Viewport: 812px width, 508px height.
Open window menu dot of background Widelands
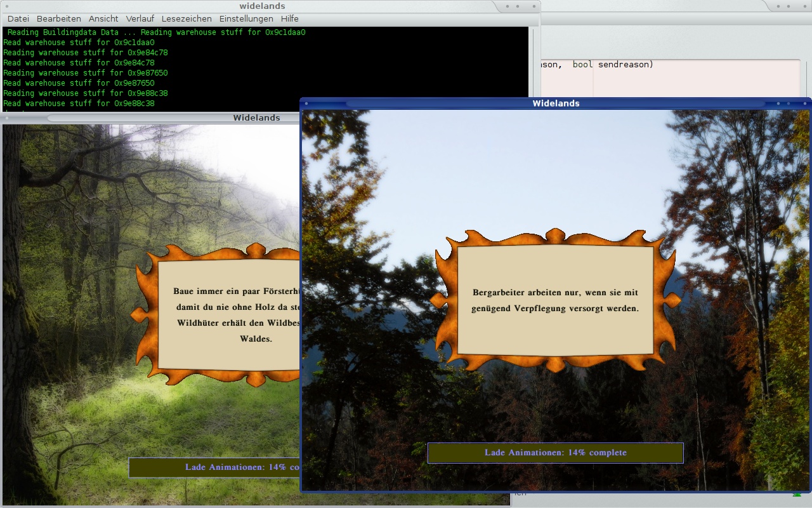click(x=7, y=117)
